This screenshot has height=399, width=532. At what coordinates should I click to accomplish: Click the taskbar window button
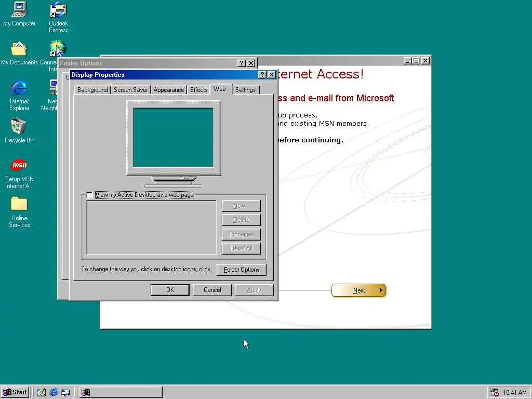pyautogui.click(x=121, y=392)
